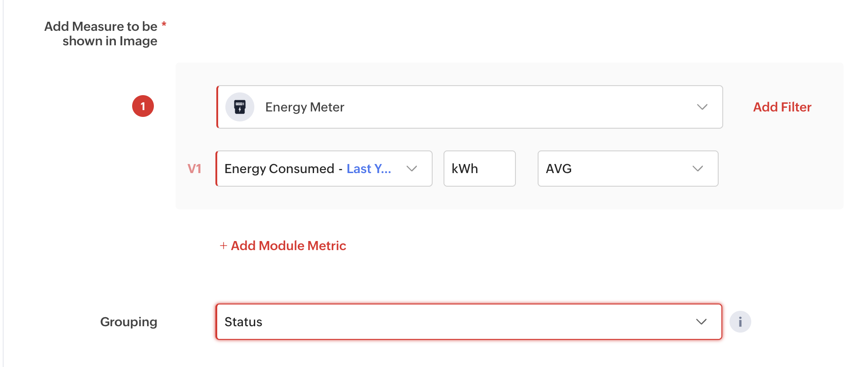Click the plus icon before Add Module Metric

[223, 246]
